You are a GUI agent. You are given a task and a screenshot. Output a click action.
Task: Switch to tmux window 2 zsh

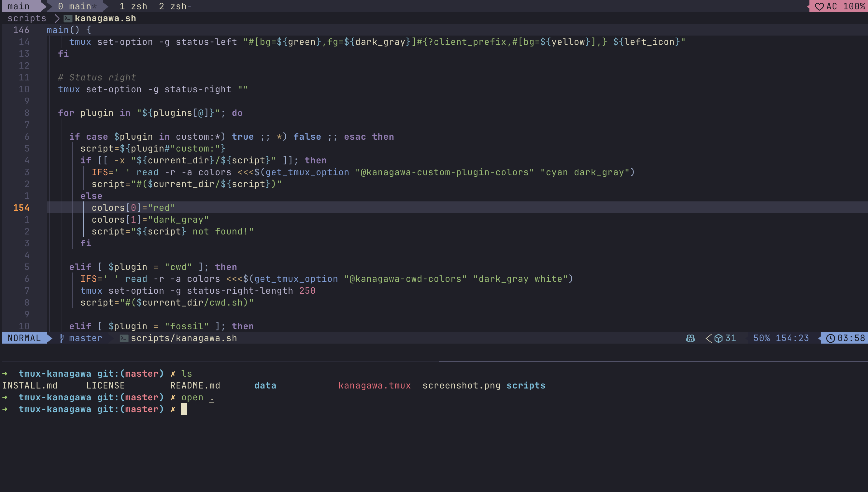173,7
